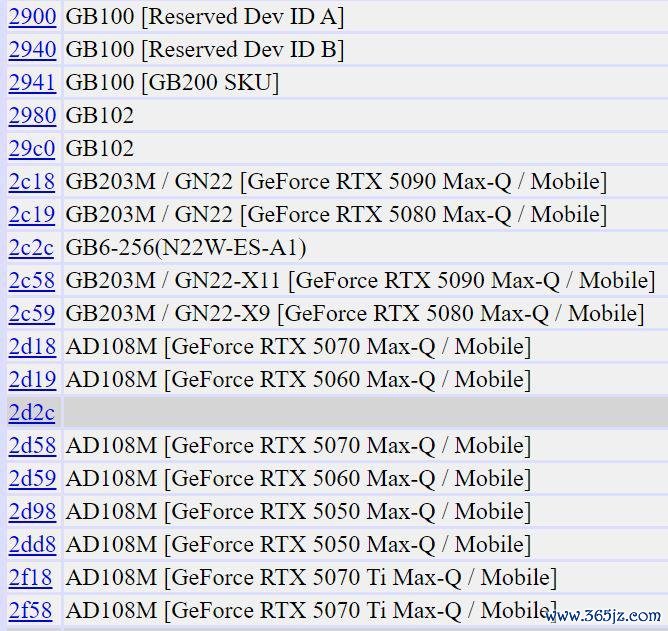Select GB102 text in the 2980 row
This screenshot has width=668, height=631.
100,116
